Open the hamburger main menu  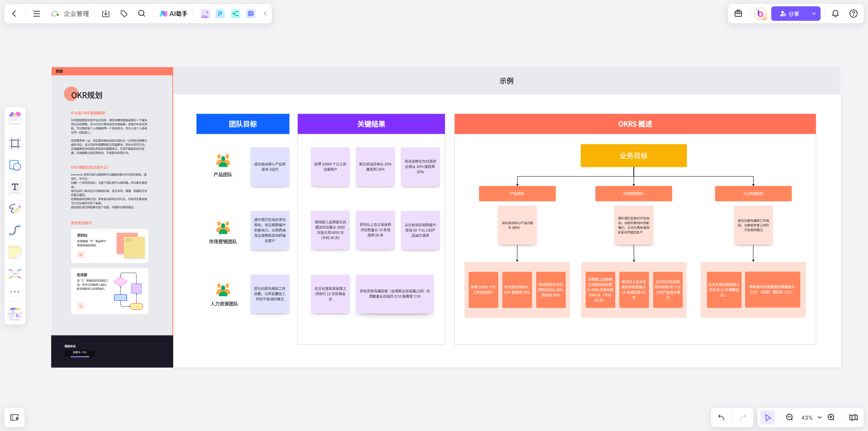pos(37,14)
